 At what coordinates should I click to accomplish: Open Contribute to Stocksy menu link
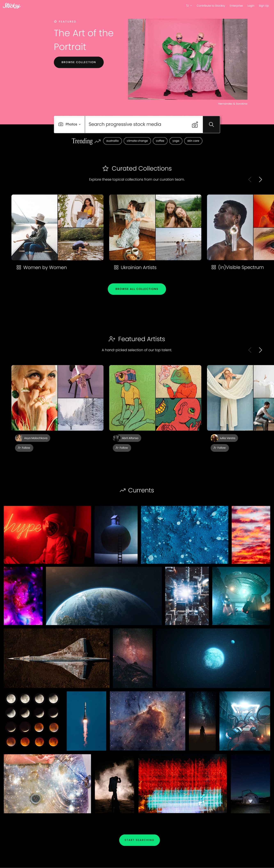(x=211, y=6)
